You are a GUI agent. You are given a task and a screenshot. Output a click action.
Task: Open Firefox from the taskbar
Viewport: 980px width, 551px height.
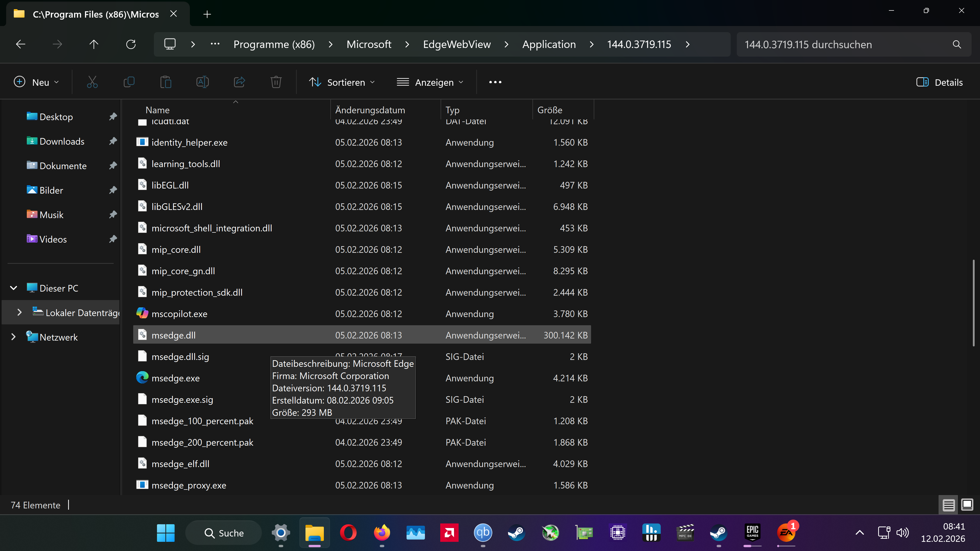pyautogui.click(x=382, y=532)
